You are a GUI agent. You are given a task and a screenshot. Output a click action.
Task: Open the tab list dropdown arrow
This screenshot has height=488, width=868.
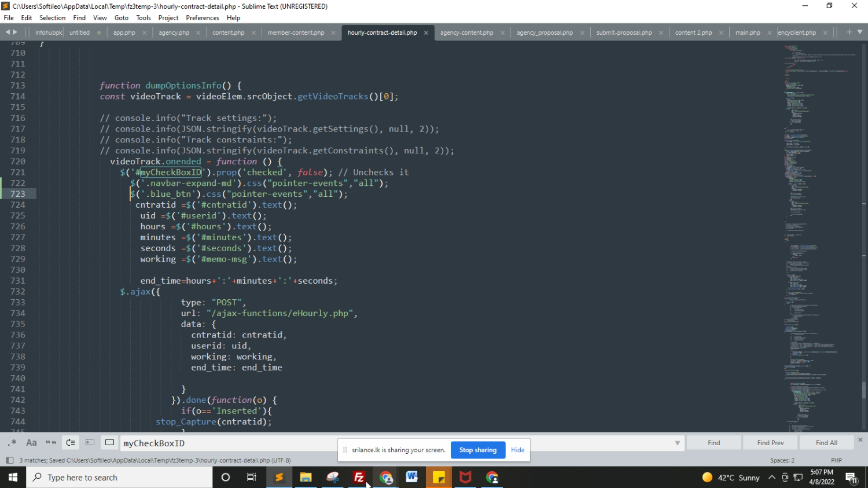[860, 32]
